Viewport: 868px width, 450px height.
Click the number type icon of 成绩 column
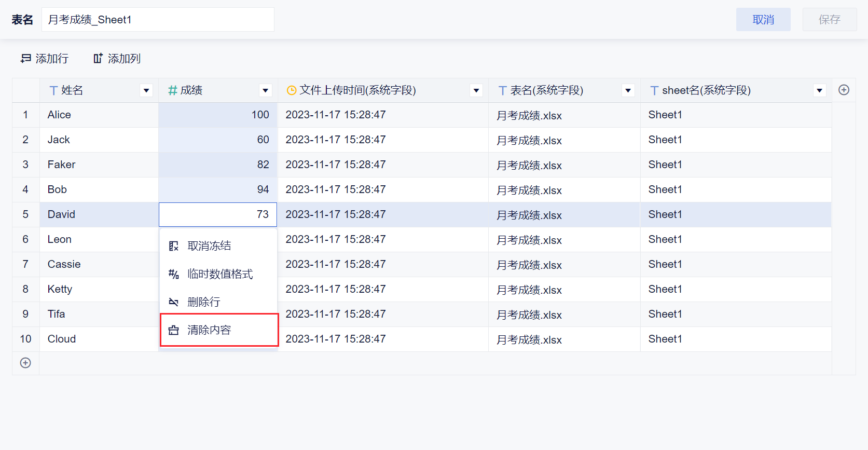click(x=173, y=91)
